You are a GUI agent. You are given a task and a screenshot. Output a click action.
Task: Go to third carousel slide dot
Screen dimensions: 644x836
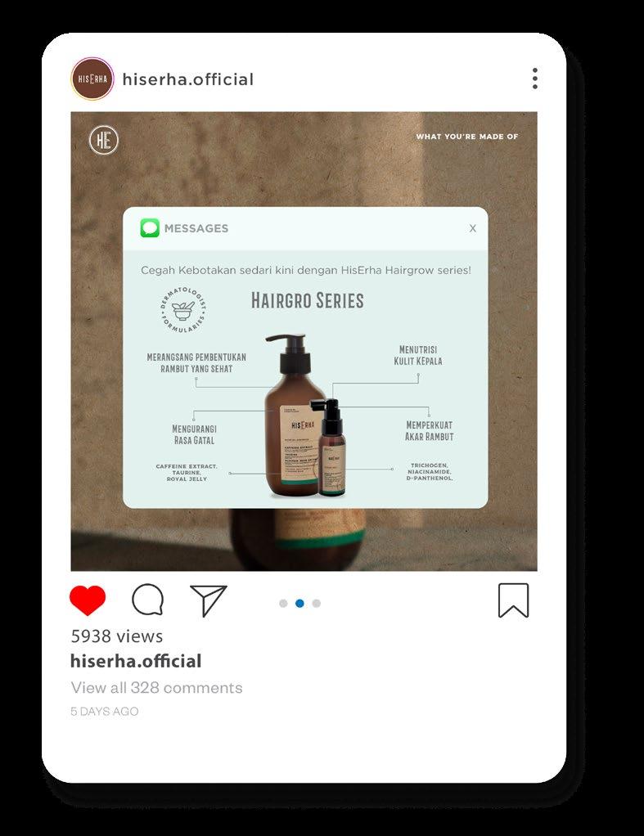317,604
